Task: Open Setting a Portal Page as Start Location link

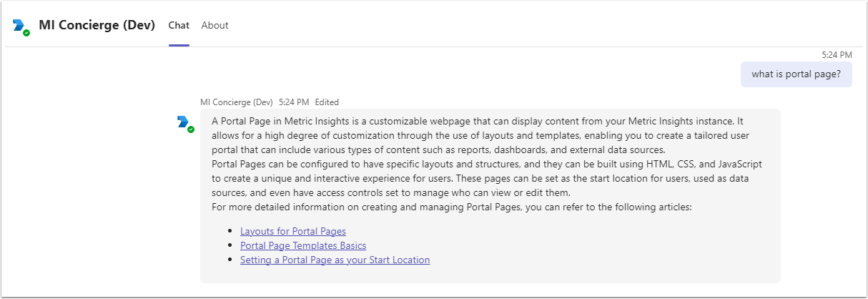Action: tap(335, 260)
